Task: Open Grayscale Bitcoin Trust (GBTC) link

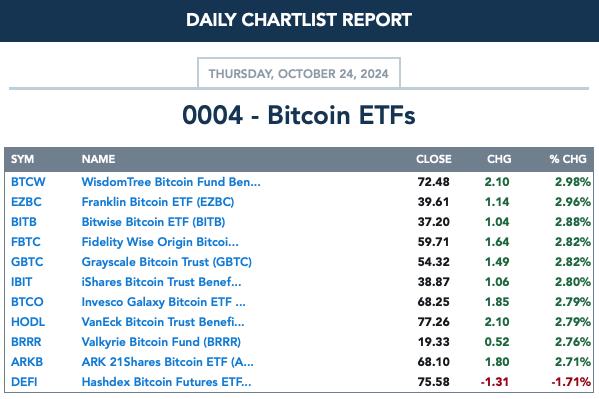Action: coord(167,262)
